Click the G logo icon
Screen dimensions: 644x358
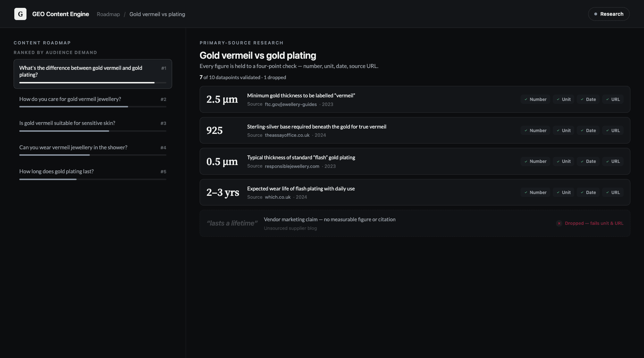(x=20, y=14)
